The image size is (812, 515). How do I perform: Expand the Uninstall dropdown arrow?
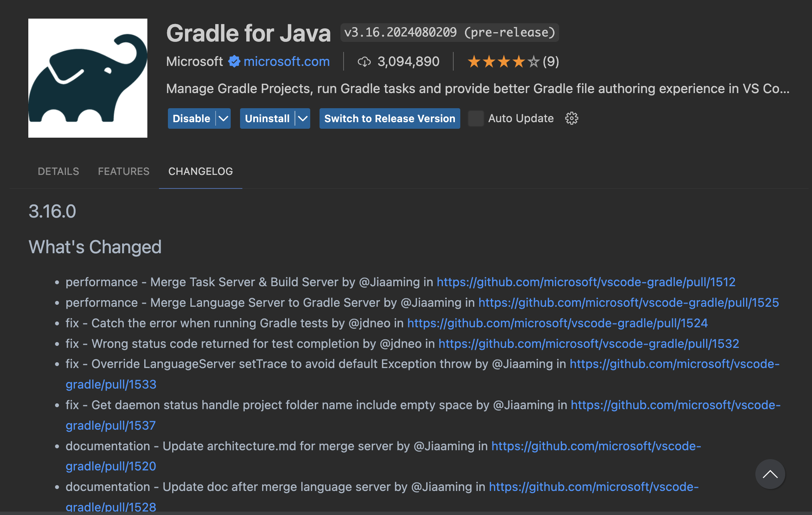(x=302, y=118)
